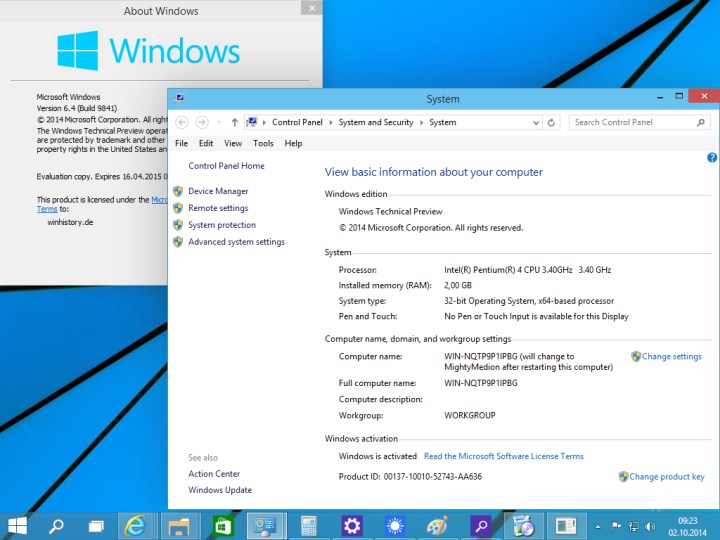Open Task View on the taskbar

click(x=96, y=526)
